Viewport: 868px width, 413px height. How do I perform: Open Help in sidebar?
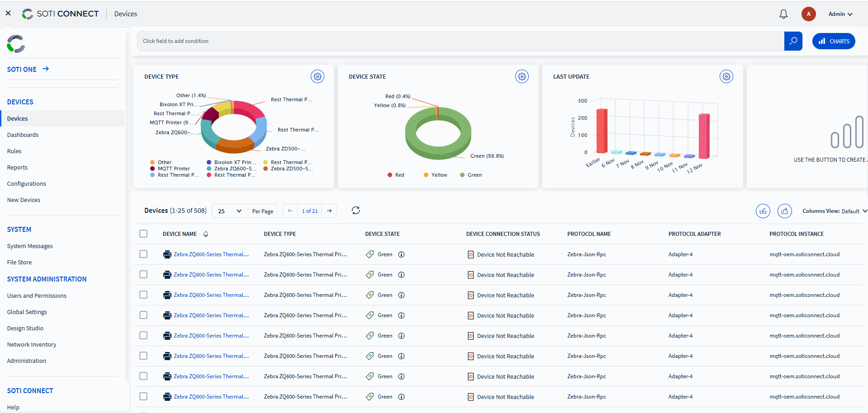(x=13, y=407)
